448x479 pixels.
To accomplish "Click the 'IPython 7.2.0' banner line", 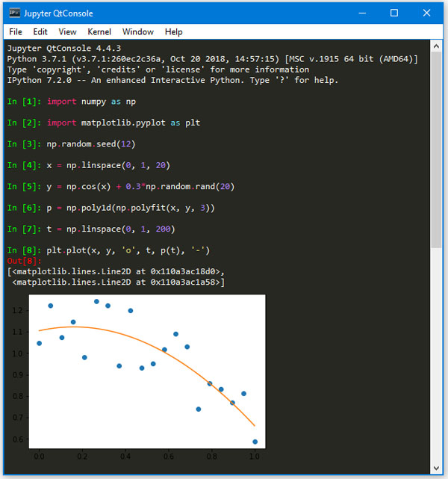I will 172,81.
